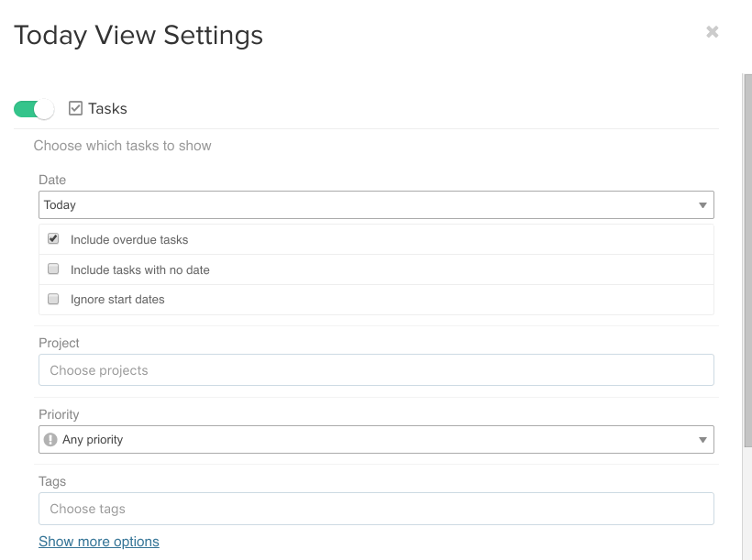Open the Any priority dropdown
Screen dimensions: 752x560
click(x=376, y=440)
